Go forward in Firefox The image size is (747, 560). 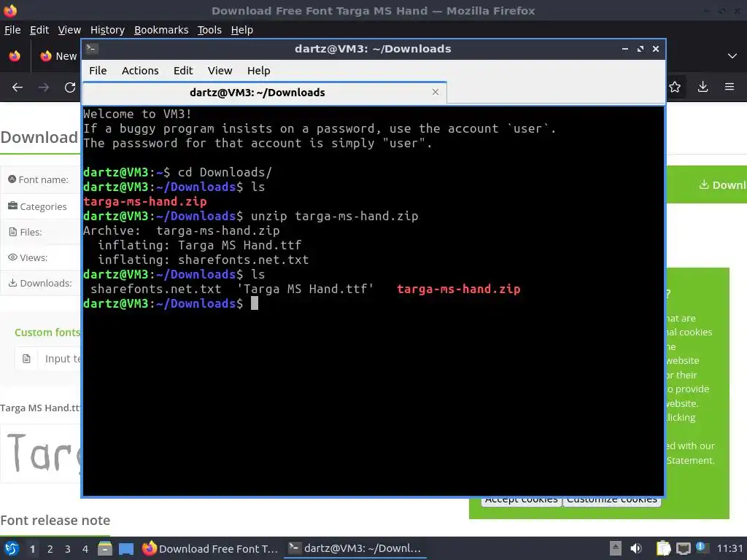click(44, 87)
